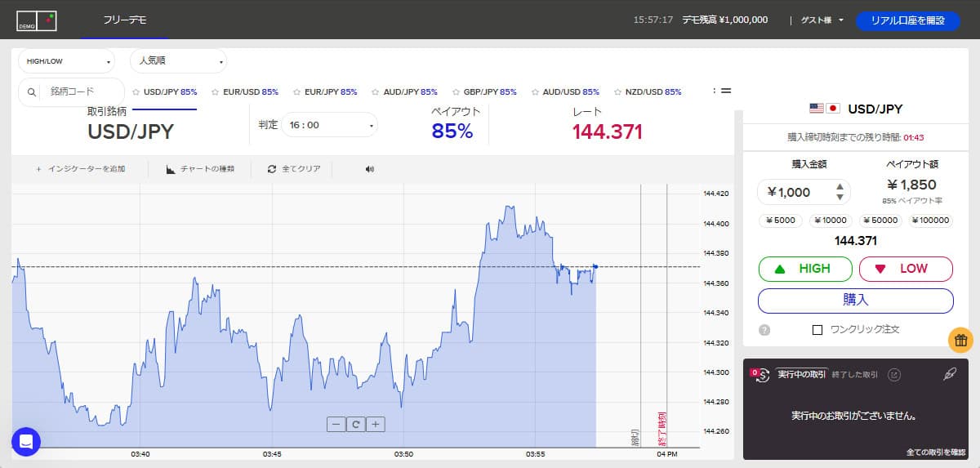Open trades panel in external window icon
Viewport: 980px width, 468px height.
coord(894,374)
